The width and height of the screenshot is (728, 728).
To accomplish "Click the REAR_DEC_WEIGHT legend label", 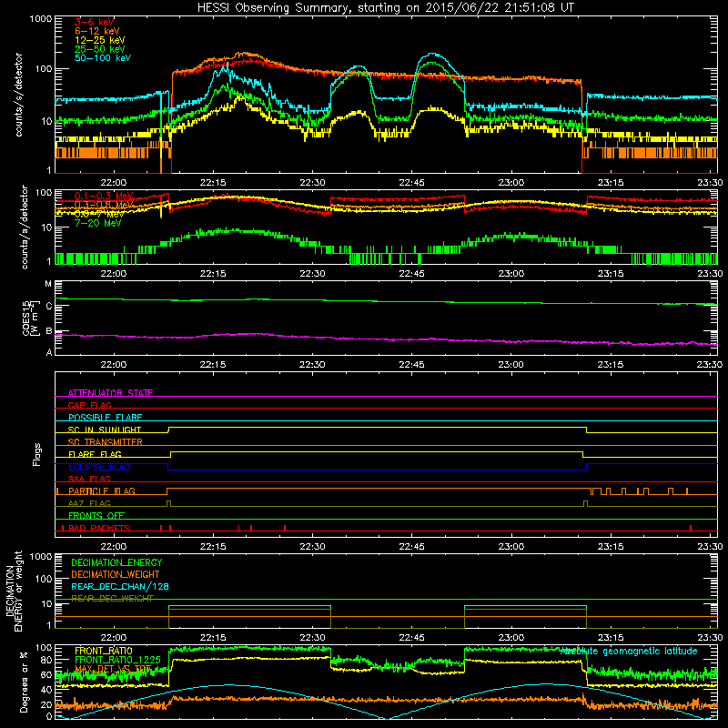I will pyautogui.click(x=112, y=599).
